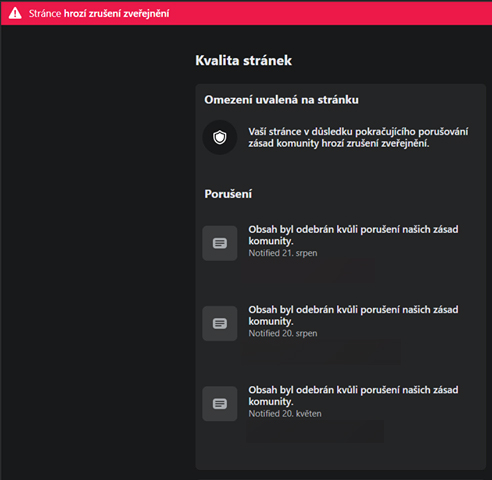Screen dimensions: 492x480
Task: Open the shield icon under Omezení uvalená na stránku
Action: pyautogui.click(x=220, y=137)
